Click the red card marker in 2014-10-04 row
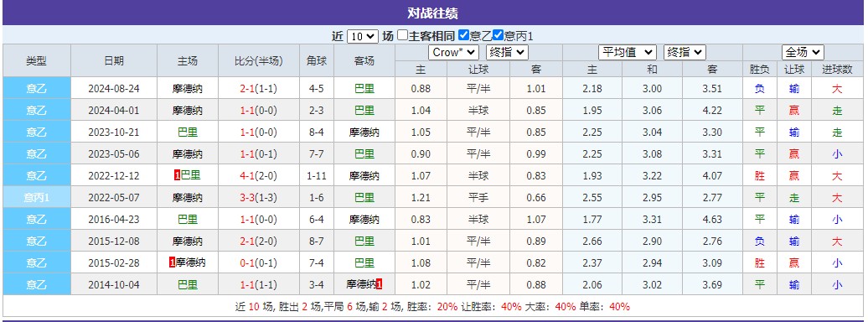The height and width of the screenshot is (322, 868). coord(380,284)
